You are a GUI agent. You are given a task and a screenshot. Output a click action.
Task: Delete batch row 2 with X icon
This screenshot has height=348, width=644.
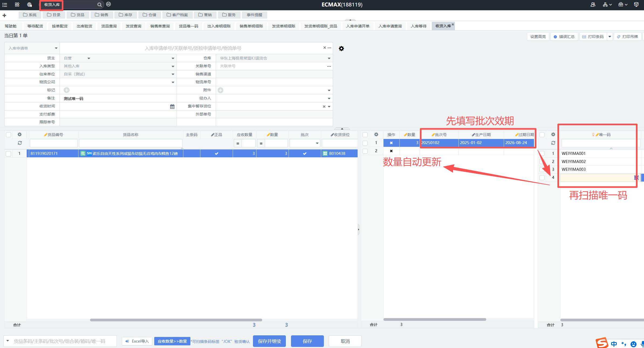point(391,151)
